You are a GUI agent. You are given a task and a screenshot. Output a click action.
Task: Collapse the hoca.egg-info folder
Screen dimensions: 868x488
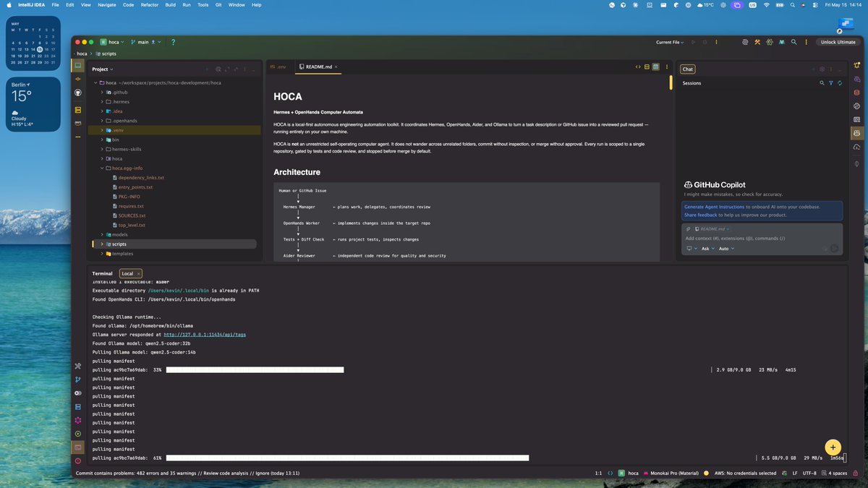coord(102,168)
